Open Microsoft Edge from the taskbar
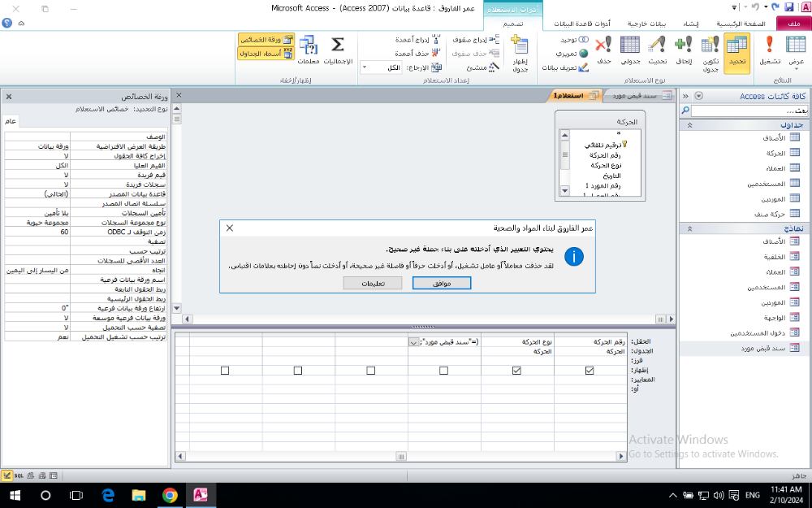The image size is (812, 508). 108,496
